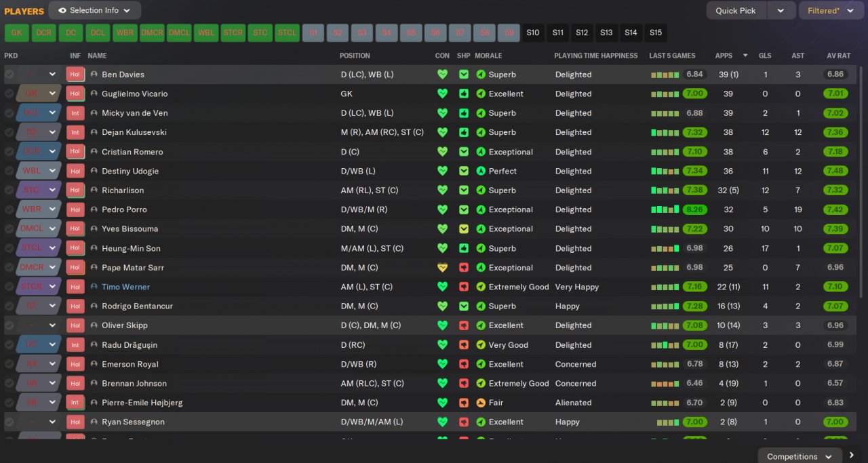Click Brennan Johnson's Concerned playing time status
This screenshot has height=463, width=868.
click(576, 383)
